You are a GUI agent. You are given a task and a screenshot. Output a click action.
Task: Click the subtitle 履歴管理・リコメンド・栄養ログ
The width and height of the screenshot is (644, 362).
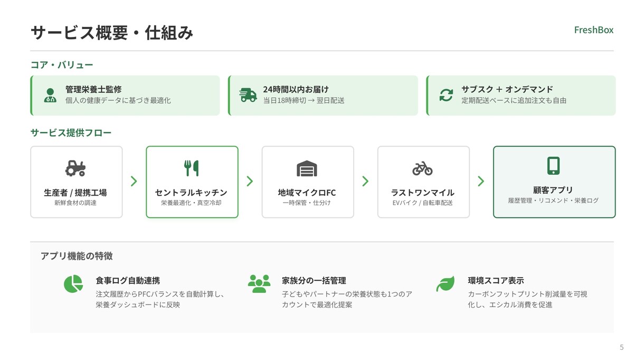tap(554, 201)
